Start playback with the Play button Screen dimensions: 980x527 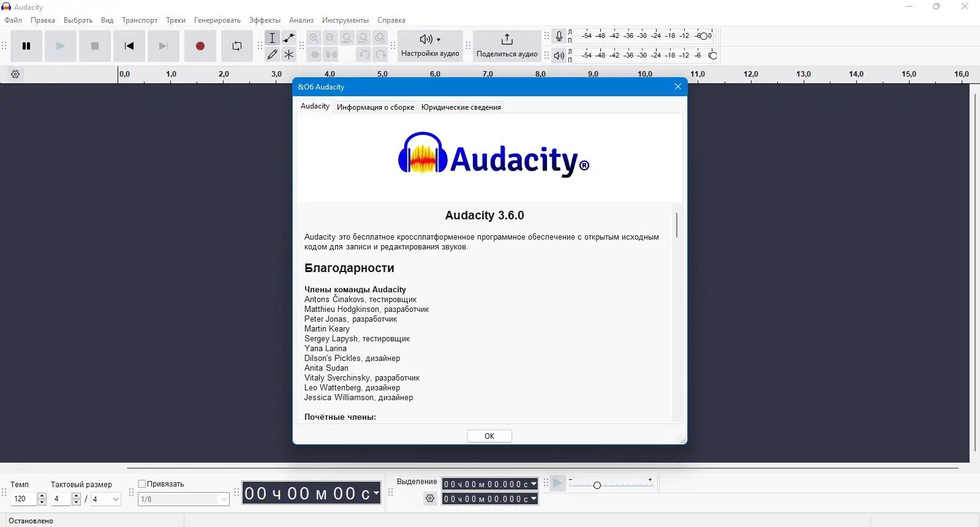point(61,46)
